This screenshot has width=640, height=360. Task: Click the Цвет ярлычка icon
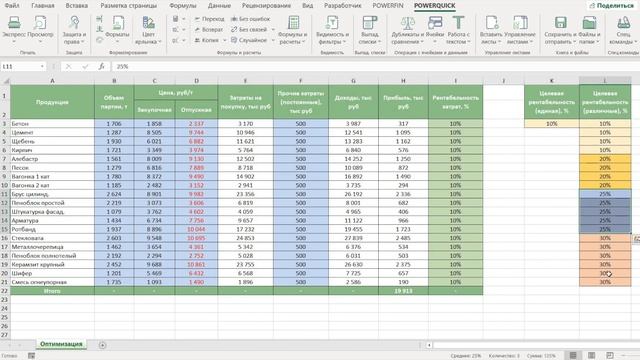148,23
